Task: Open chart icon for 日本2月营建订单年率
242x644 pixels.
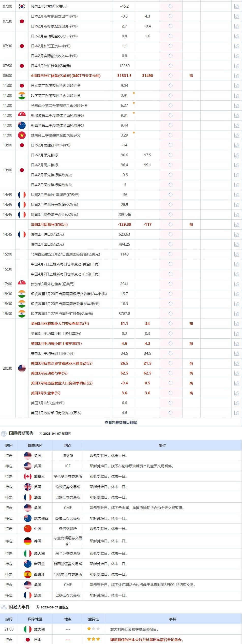Action: (x=236, y=145)
